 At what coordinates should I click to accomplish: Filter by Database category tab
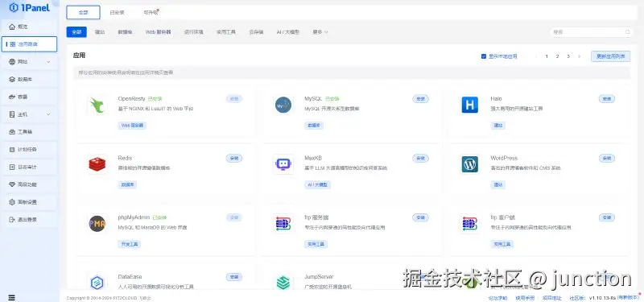[125, 31]
